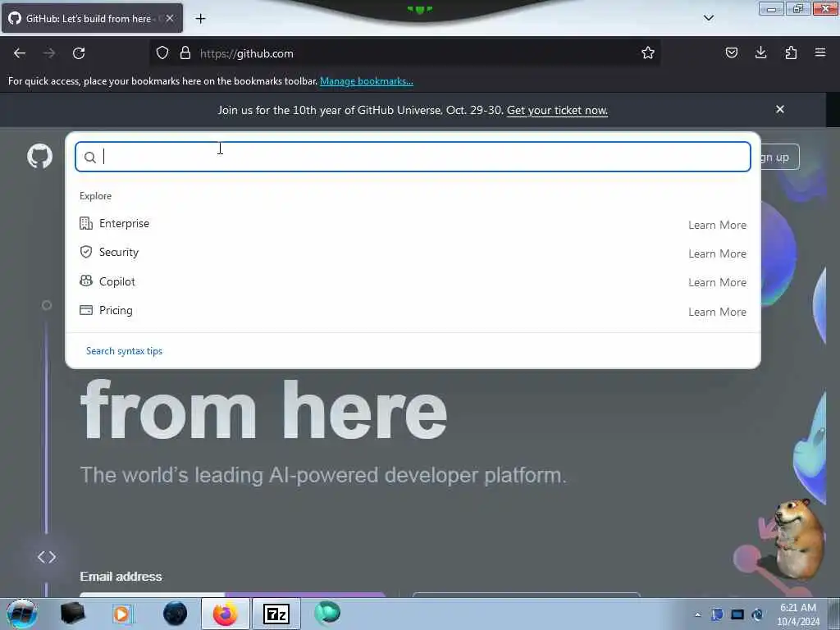Select the GitHub browser tab

click(92, 19)
